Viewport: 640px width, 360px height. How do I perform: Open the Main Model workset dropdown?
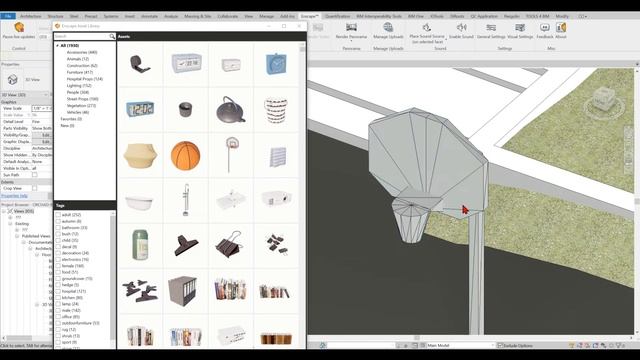(460, 345)
